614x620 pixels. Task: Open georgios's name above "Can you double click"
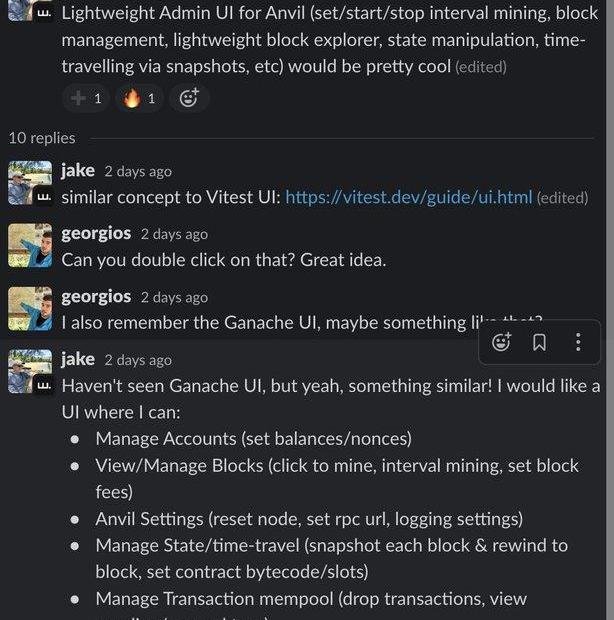click(96, 234)
